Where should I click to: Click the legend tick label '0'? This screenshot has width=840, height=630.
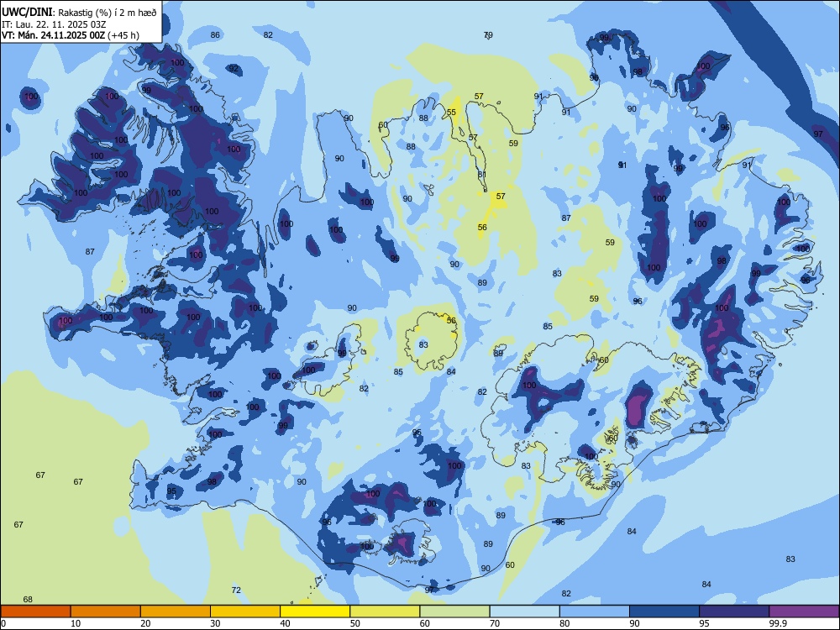[3, 623]
